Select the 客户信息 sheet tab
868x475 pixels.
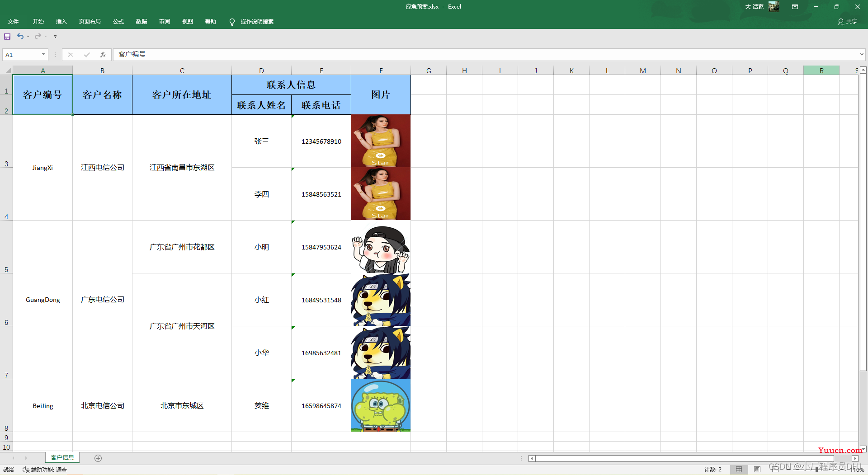pos(62,457)
